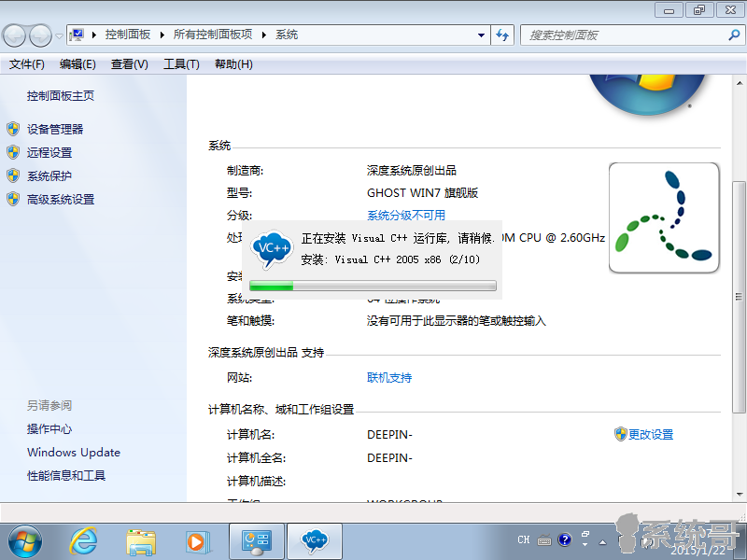This screenshot has width=747, height=560.
Task: Launch Windows Media Player from the taskbar
Action: 197,542
